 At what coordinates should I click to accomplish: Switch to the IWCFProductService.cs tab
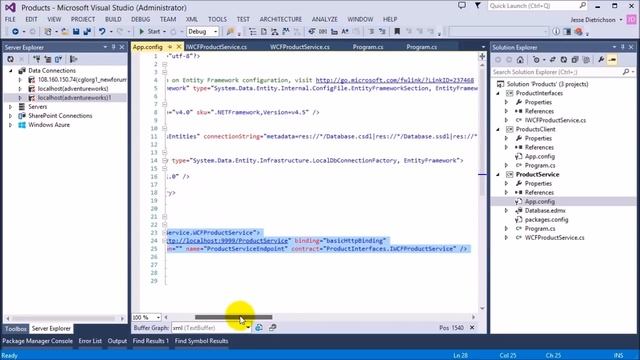pyautogui.click(x=216, y=47)
